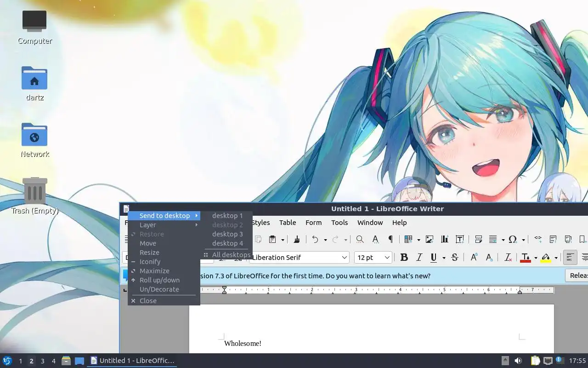The image size is (588, 368).
Task: Click the Insert Chart icon
Action: 445,239
